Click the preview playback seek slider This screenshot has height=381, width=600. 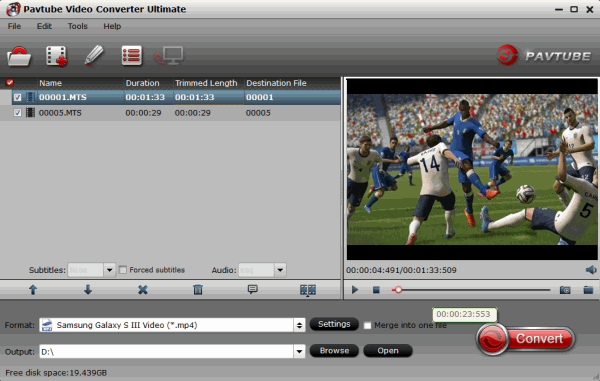click(x=471, y=290)
